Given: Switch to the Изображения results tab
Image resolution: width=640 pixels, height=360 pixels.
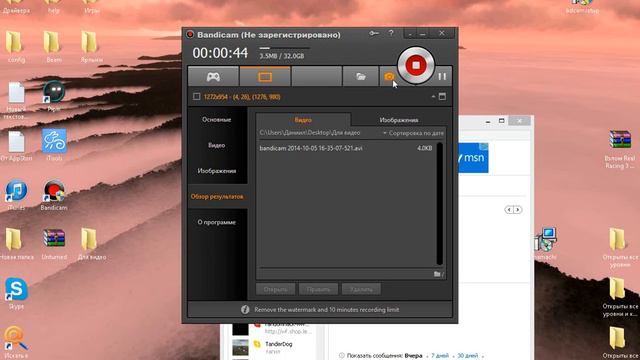Looking at the screenshot, I should [398, 120].
